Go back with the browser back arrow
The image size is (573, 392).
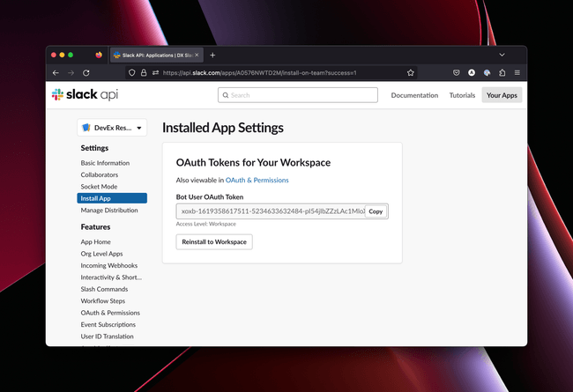click(x=56, y=73)
